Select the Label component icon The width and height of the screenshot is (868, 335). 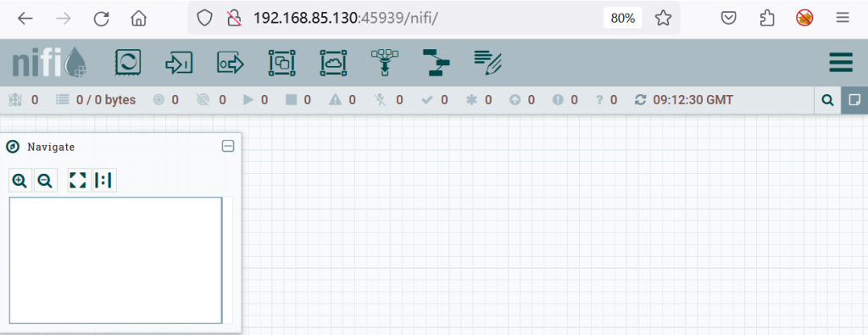tap(487, 63)
